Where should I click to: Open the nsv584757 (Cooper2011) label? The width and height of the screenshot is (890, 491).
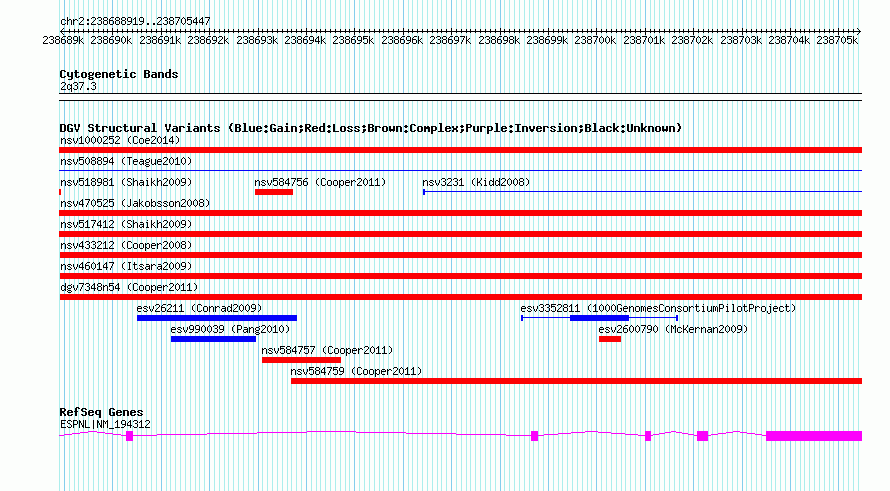pyautogui.click(x=327, y=350)
